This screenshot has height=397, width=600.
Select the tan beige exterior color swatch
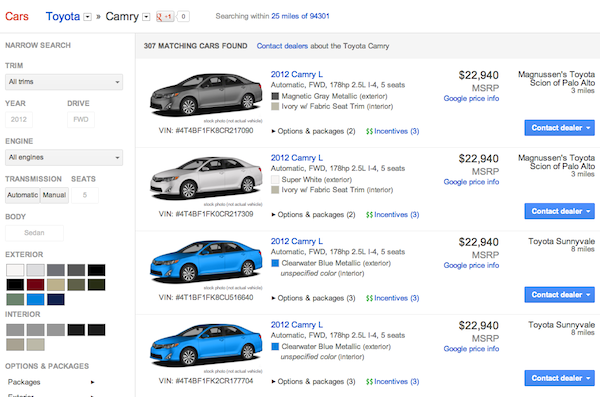[x=56, y=285]
